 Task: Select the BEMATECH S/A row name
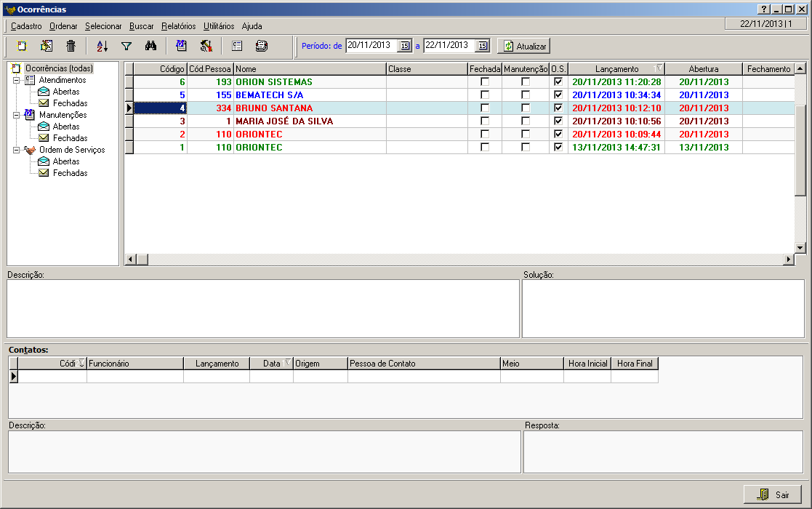point(269,95)
